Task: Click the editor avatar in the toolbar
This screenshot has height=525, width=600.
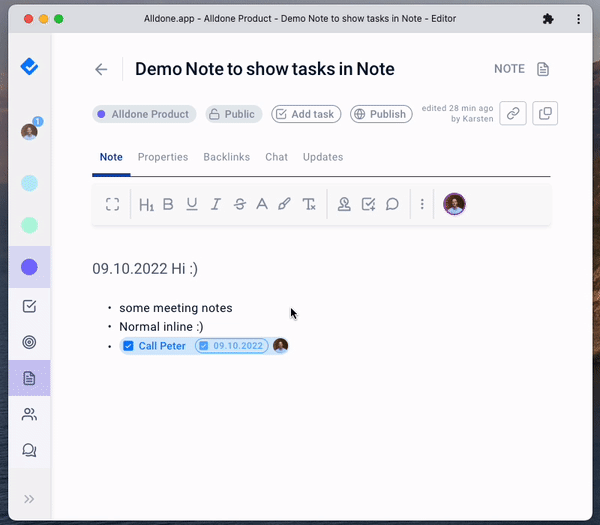Action: point(454,204)
